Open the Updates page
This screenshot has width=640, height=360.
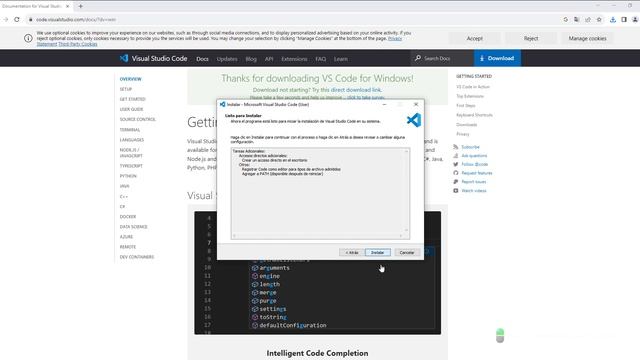(x=227, y=59)
